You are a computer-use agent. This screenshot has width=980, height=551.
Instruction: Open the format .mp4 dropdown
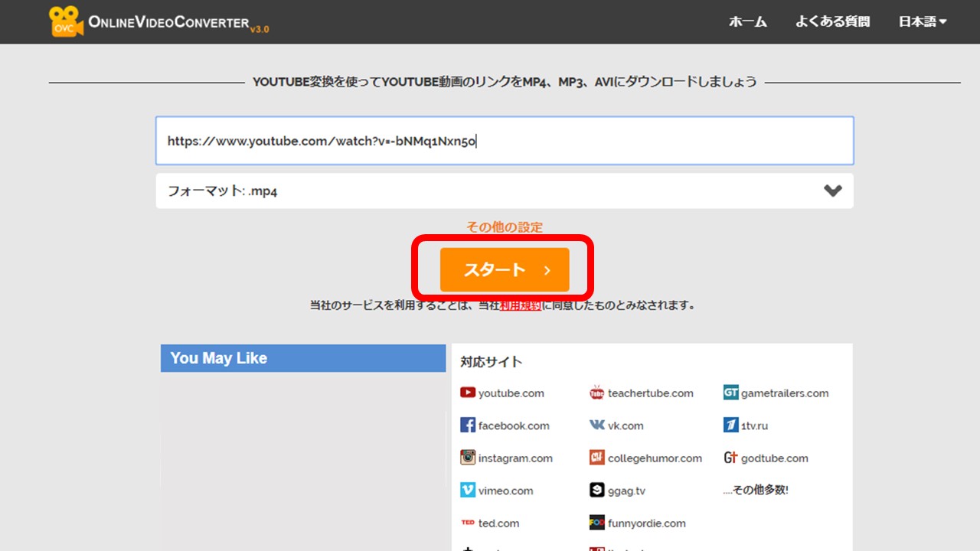click(505, 191)
